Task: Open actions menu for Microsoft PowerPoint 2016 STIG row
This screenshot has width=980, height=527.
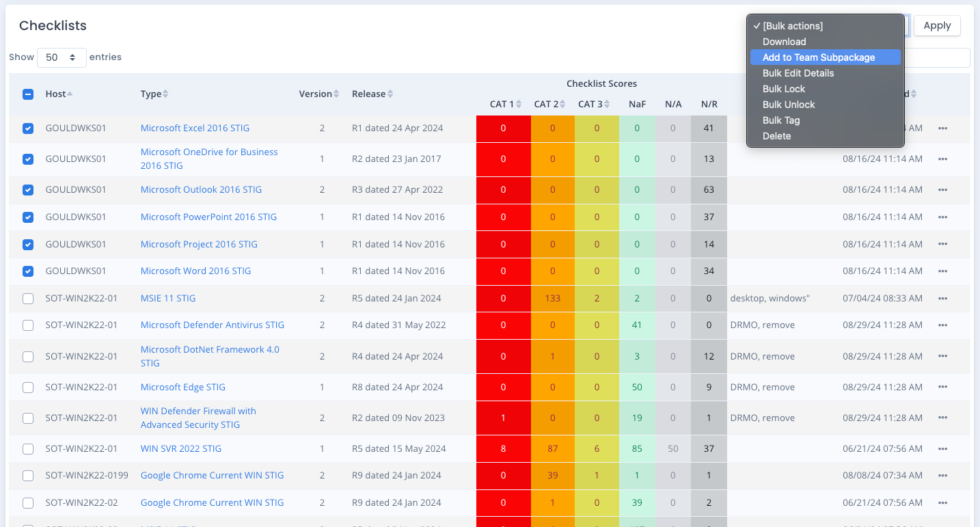Action: click(x=943, y=217)
